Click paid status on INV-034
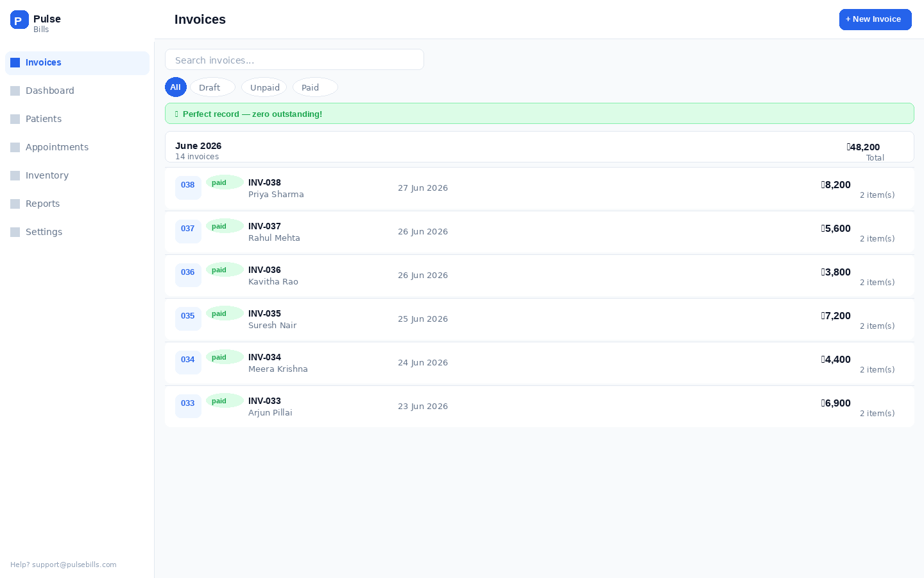The height and width of the screenshot is (578, 924). (x=225, y=357)
